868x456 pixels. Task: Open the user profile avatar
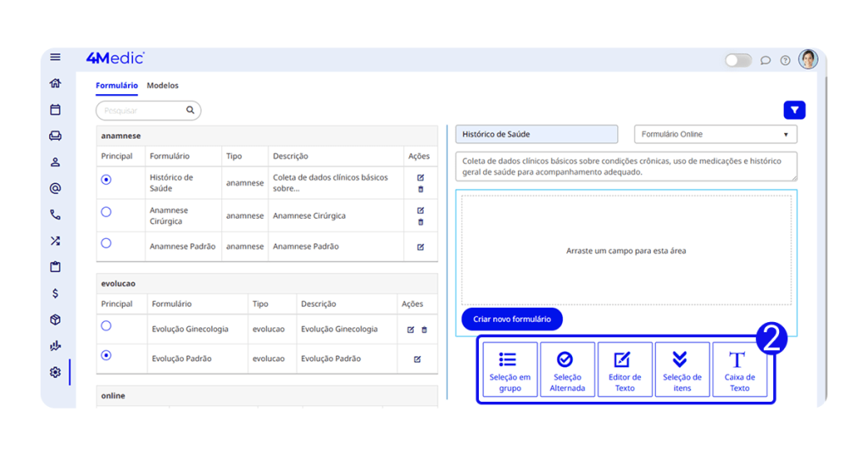[808, 59]
